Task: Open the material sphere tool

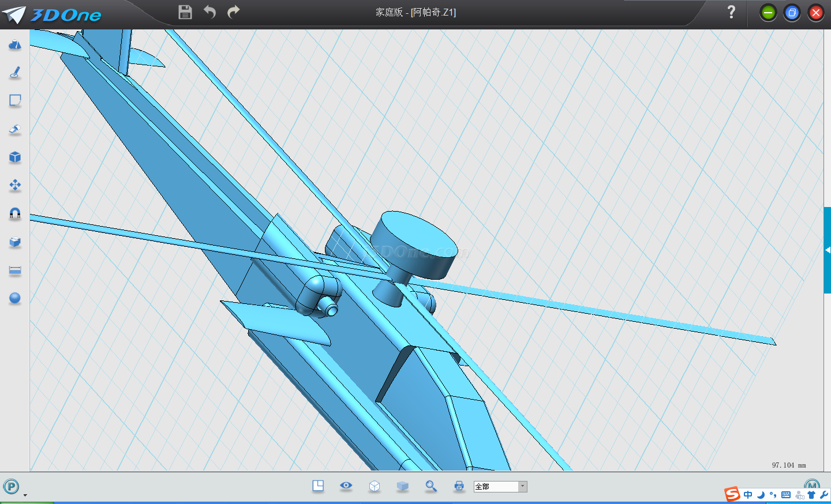Action: point(15,298)
